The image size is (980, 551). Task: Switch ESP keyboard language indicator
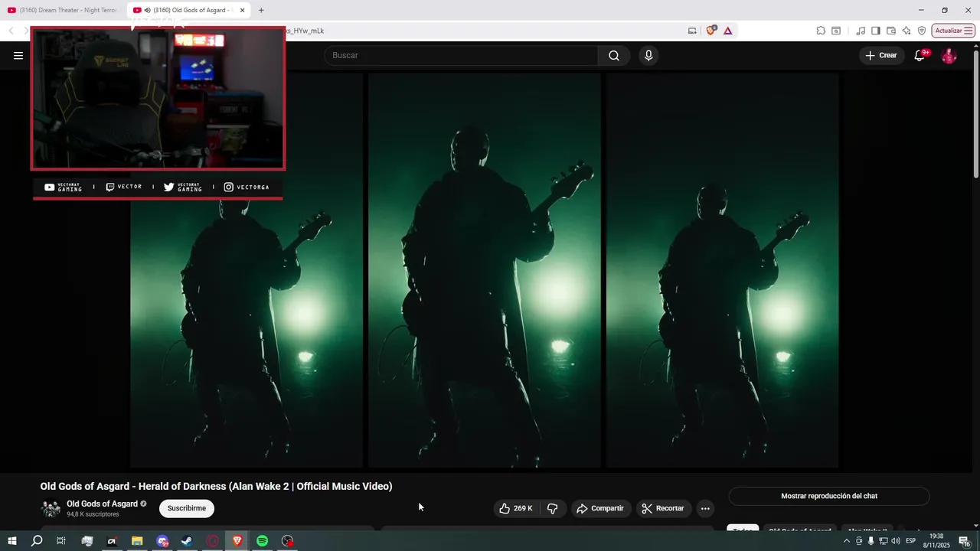(x=911, y=541)
